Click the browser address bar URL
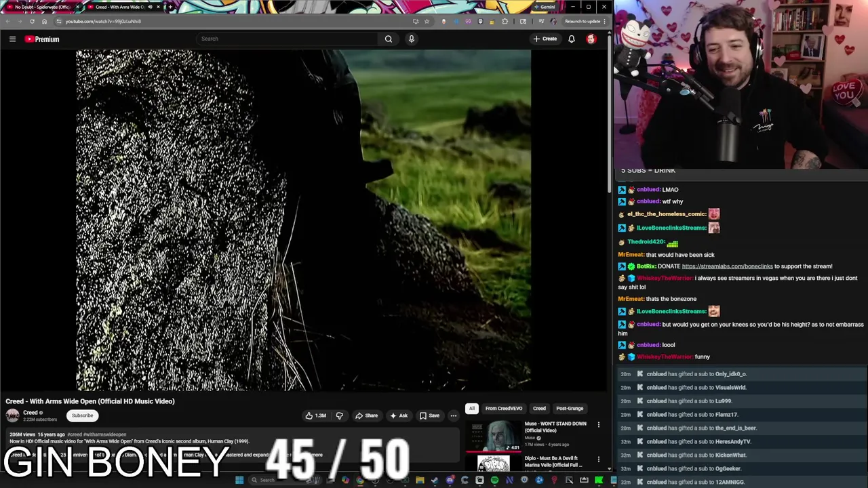This screenshot has height=488, width=868. click(x=103, y=21)
